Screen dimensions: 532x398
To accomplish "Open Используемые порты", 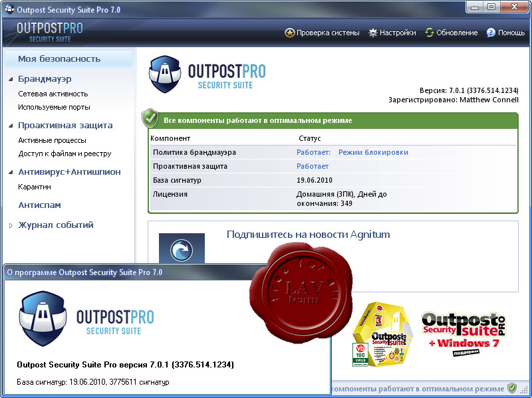I will click(x=54, y=107).
